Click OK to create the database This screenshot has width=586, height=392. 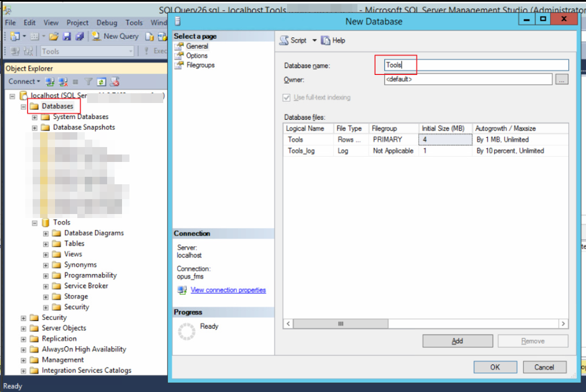click(x=495, y=367)
